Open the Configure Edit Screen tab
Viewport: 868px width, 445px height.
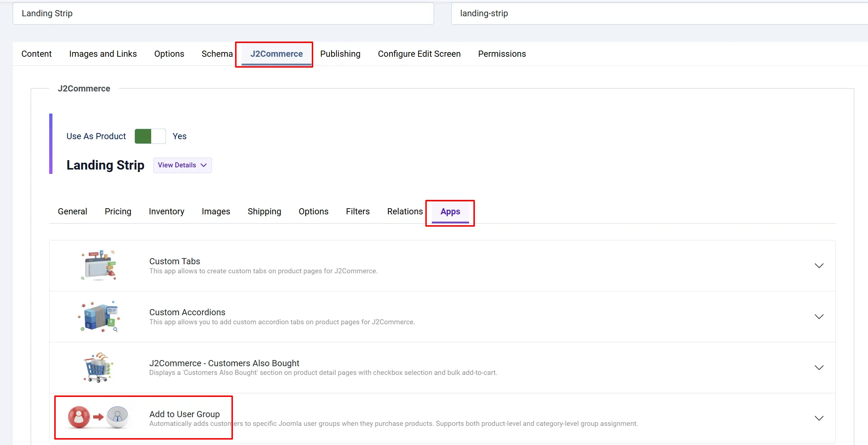[x=420, y=54]
